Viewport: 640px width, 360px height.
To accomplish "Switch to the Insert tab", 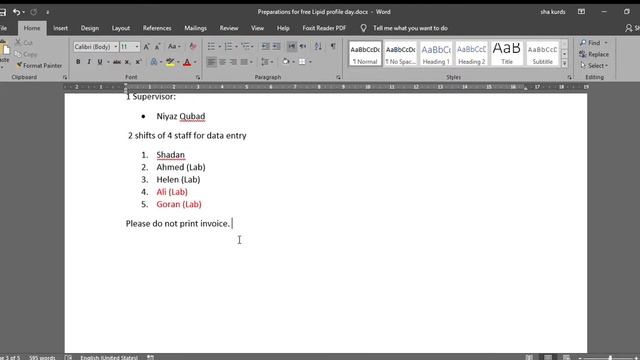I will 60,28.
